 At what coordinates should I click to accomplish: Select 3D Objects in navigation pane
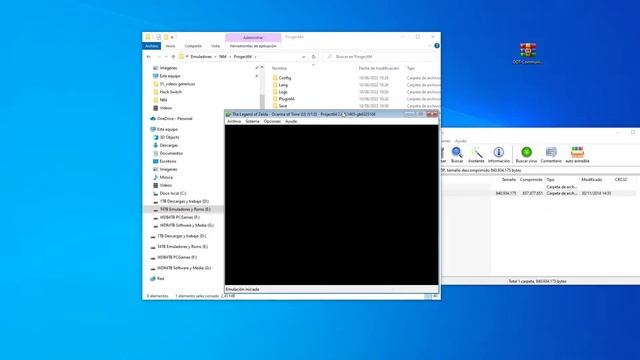coord(166,137)
